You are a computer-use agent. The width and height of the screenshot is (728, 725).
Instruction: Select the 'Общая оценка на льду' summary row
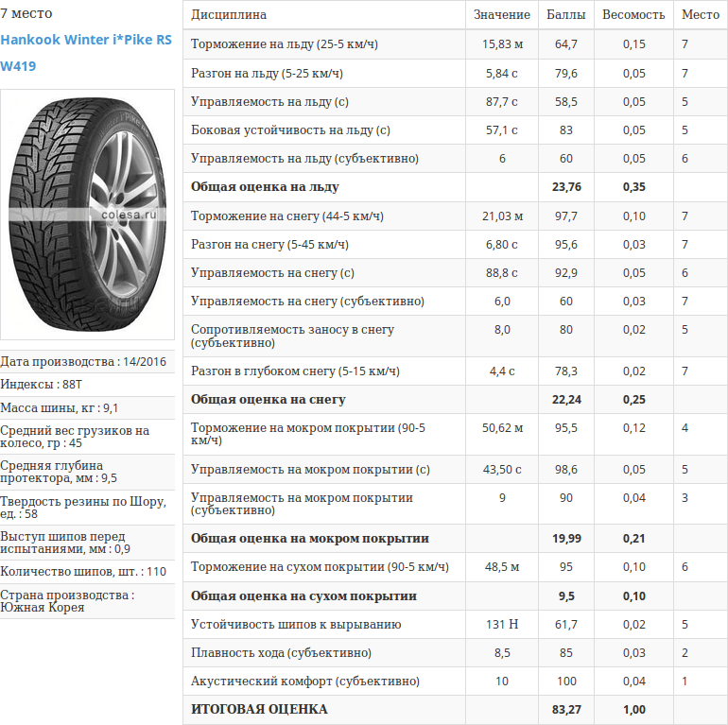point(265,187)
